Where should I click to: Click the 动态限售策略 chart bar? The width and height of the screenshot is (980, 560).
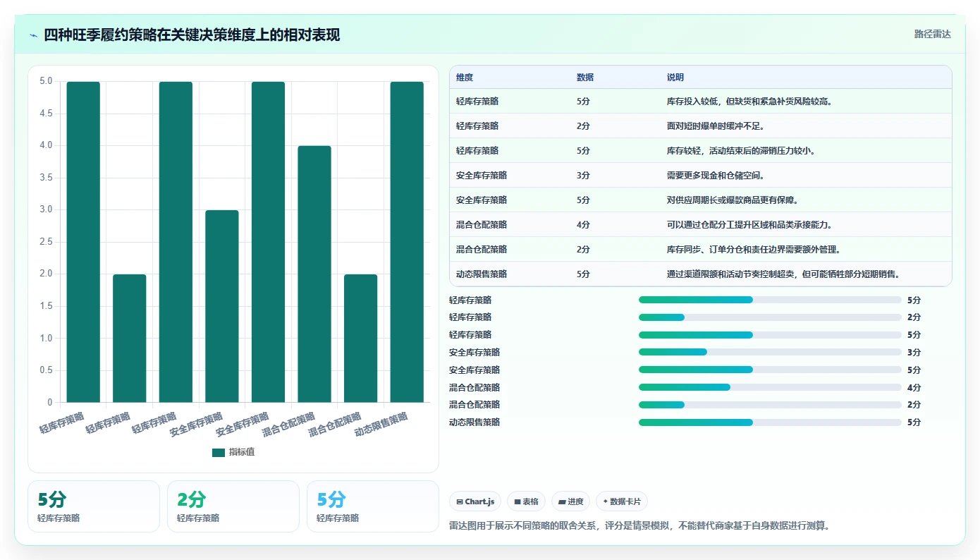point(407,242)
